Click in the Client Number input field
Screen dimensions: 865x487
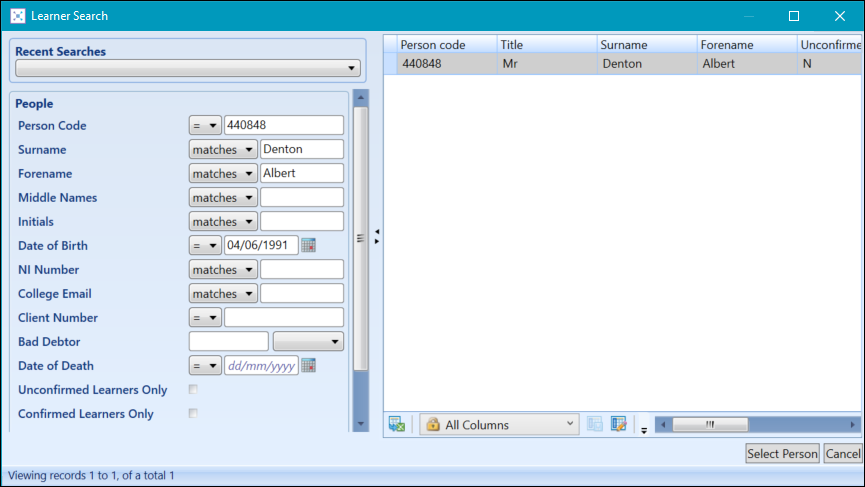click(x=284, y=317)
